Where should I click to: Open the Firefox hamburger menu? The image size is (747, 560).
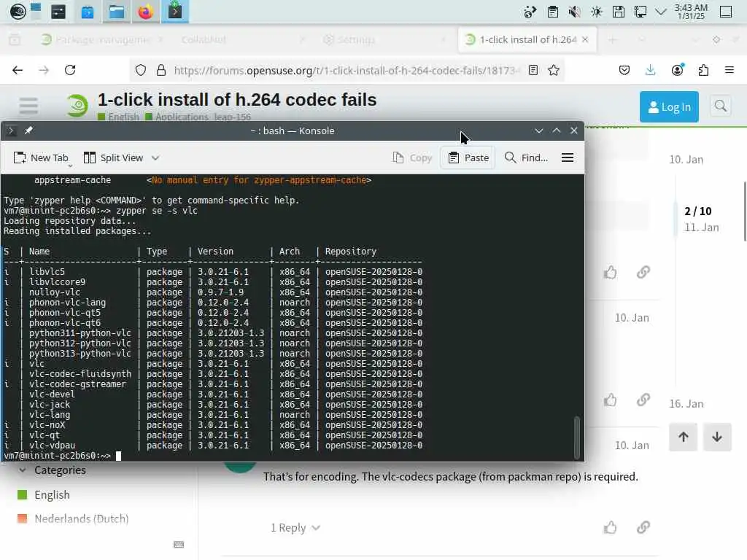(729, 71)
